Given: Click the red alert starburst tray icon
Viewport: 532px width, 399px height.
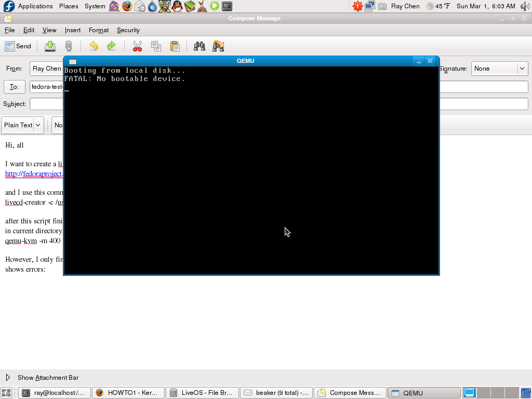Looking at the screenshot, I should 357,6.
